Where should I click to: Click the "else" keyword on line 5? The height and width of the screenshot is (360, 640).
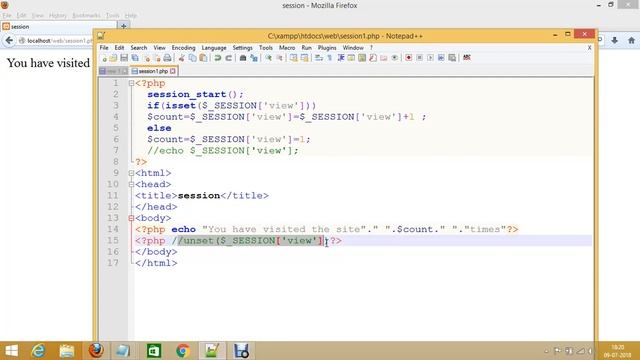[159, 128]
